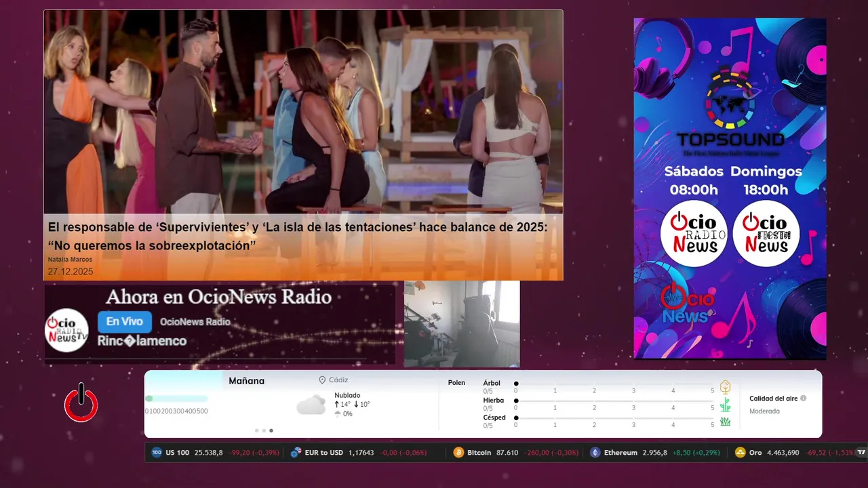The width and height of the screenshot is (868, 488).
Task: Click the Nublado weather description
Action: (347, 395)
